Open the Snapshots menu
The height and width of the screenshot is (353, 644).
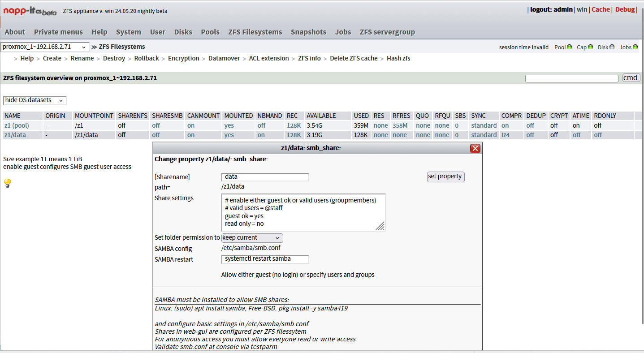[308, 32]
